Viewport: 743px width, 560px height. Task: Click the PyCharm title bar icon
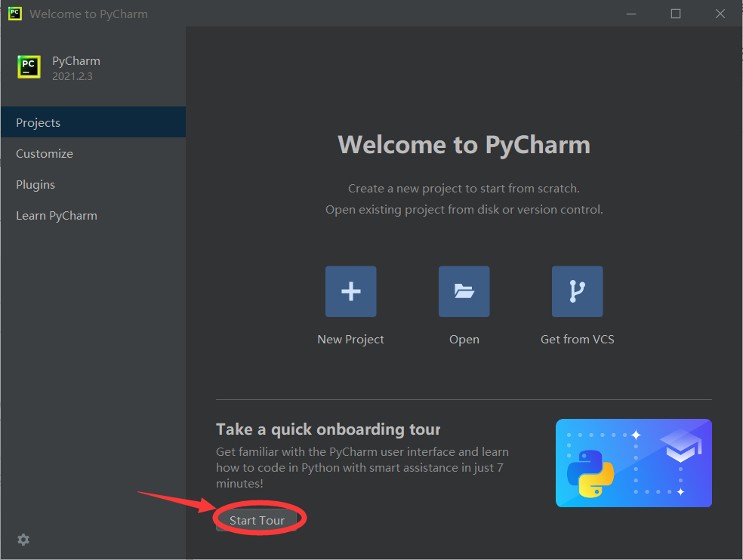coord(14,14)
